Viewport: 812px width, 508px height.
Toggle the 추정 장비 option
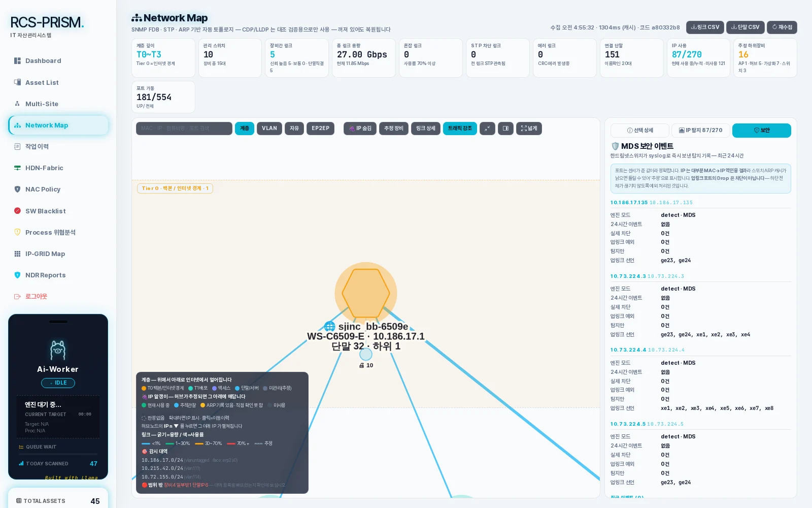point(393,129)
